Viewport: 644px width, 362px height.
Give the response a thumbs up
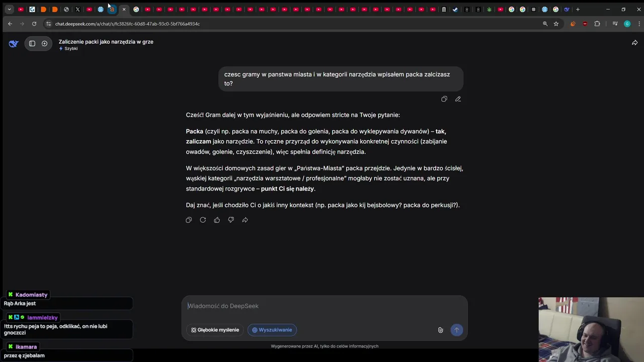point(217,220)
